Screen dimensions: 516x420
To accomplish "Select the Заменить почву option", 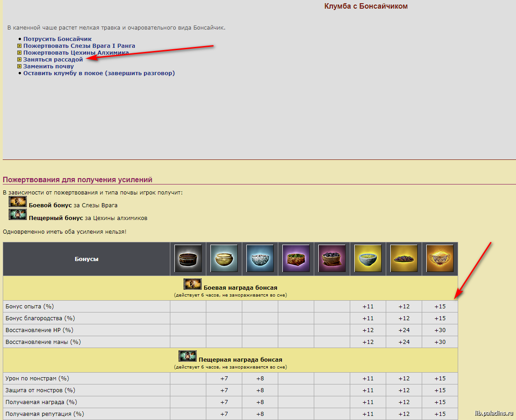I will pos(48,67).
